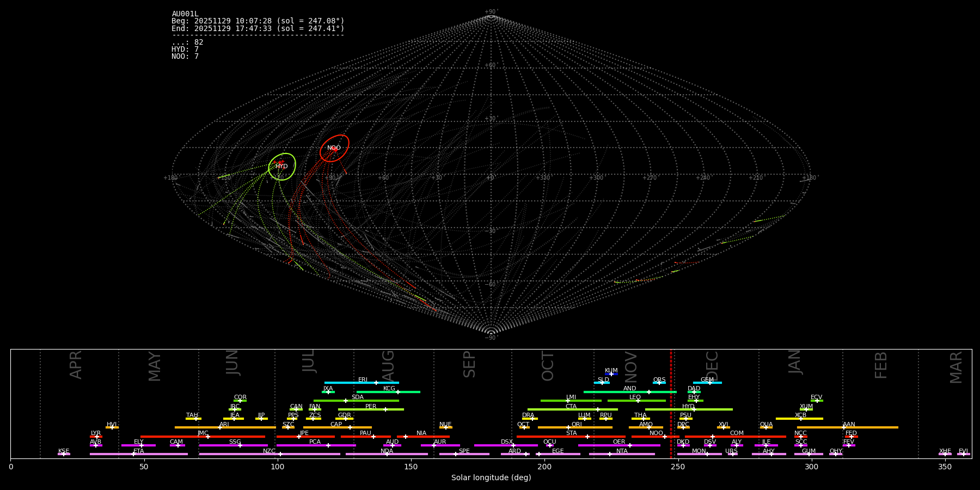Click the white peak marker on the PER bar

tap(385, 409)
